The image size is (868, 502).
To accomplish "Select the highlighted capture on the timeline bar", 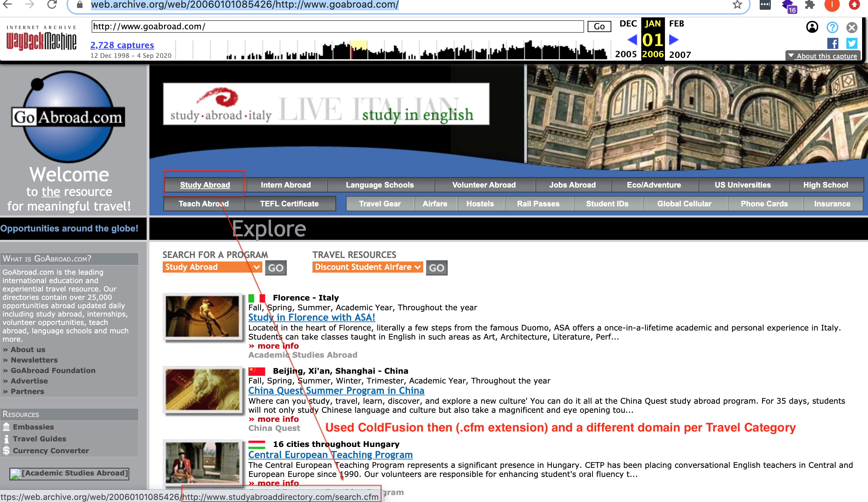I will click(x=359, y=49).
